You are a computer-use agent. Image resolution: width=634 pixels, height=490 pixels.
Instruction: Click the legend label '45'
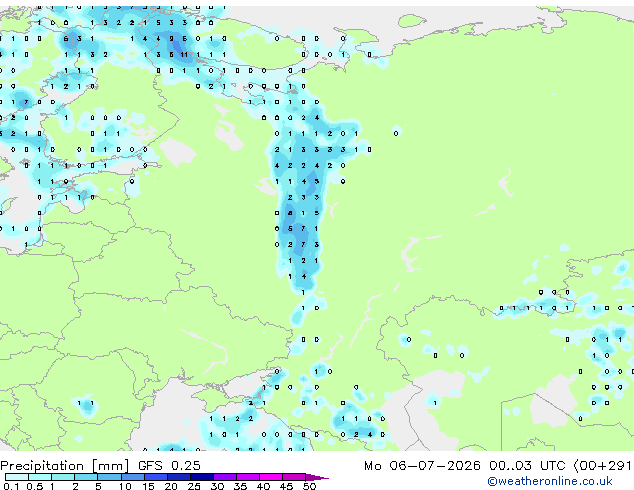coord(286,486)
